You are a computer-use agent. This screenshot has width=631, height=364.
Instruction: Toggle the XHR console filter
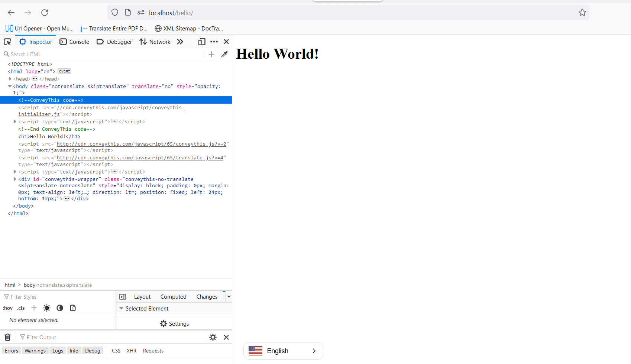[132, 351]
